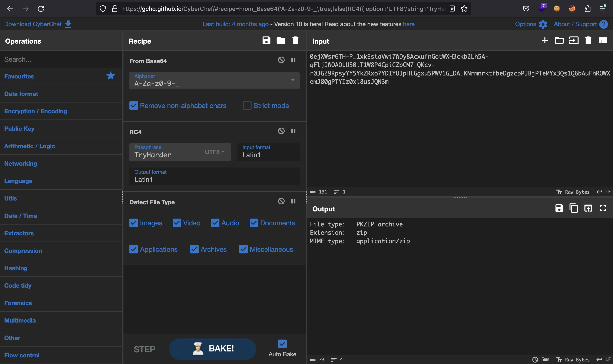Open the RC4 Input format dropdown
This screenshot has height=364, width=613.
[x=268, y=152]
